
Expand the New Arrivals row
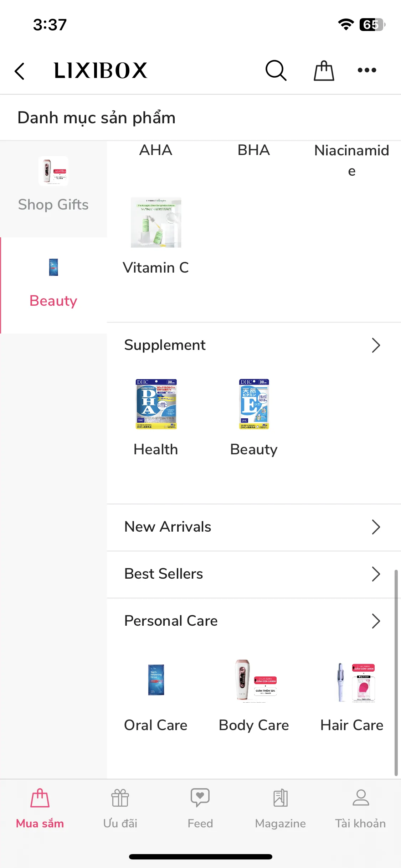tap(254, 527)
